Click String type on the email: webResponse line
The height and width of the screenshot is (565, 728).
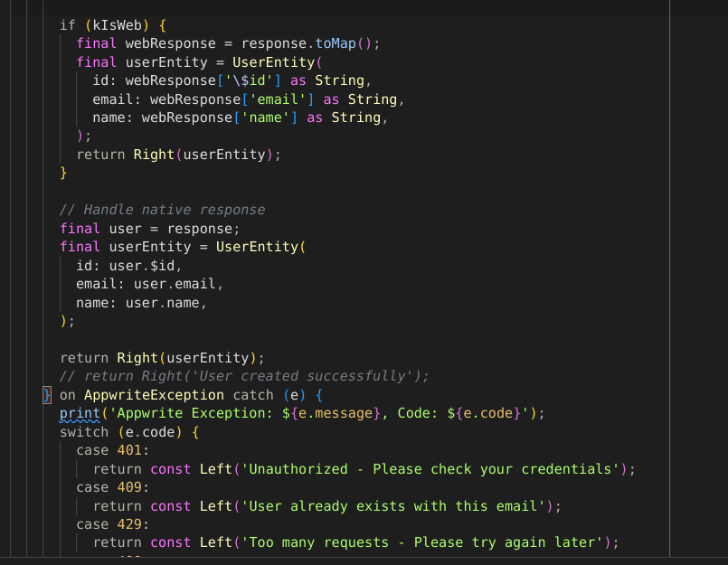coord(373,99)
